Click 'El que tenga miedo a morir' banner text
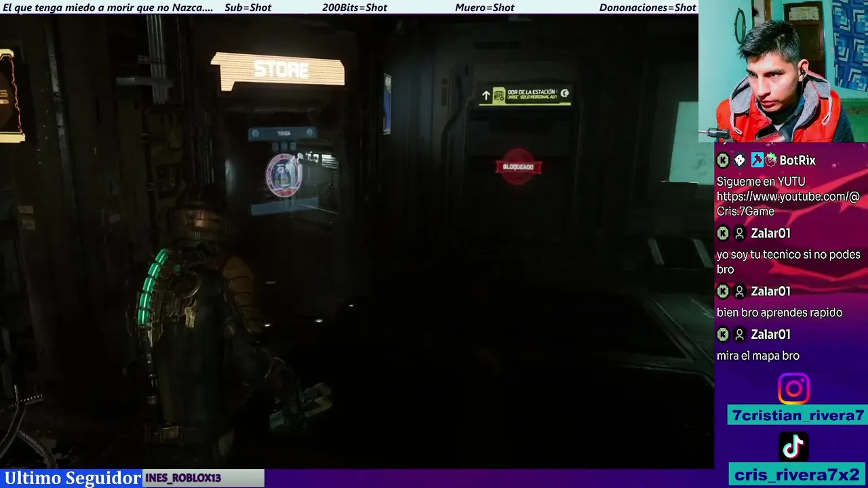 [108, 7]
